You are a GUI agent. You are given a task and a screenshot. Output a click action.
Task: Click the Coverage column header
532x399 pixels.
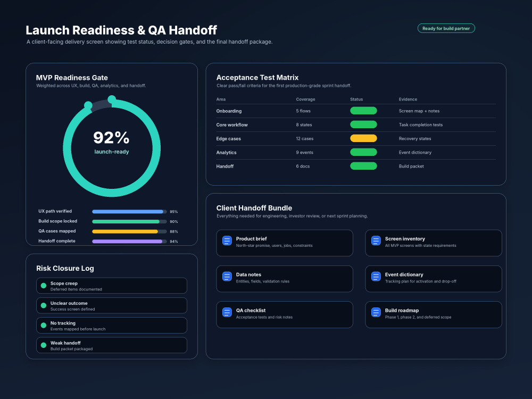(x=305, y=99)
